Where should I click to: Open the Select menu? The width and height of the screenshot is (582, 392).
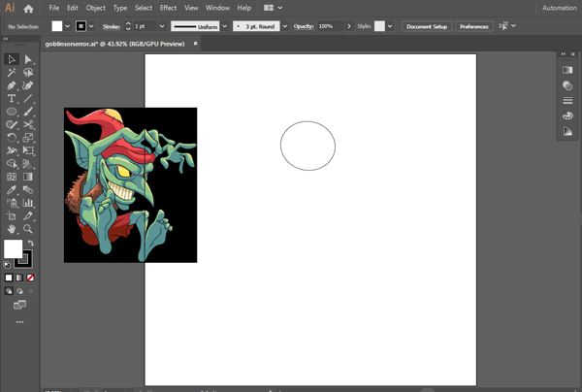tap(144, 8)
